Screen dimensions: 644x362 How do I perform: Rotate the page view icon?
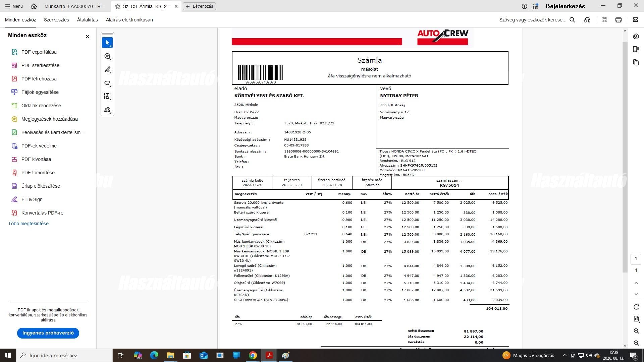point(636,307)
